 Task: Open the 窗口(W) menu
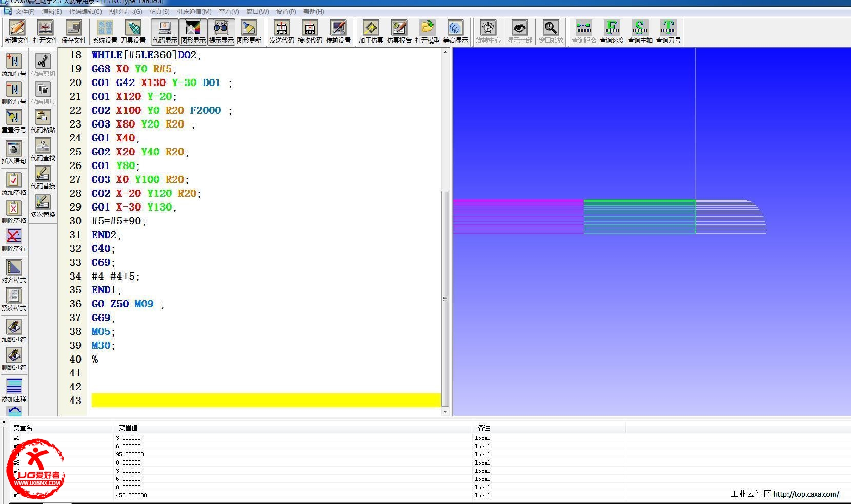(257, 11)
